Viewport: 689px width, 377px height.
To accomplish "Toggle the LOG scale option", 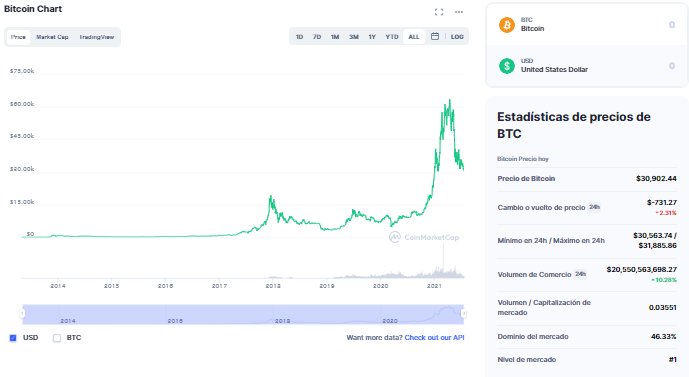I will [x=457, y=37].
